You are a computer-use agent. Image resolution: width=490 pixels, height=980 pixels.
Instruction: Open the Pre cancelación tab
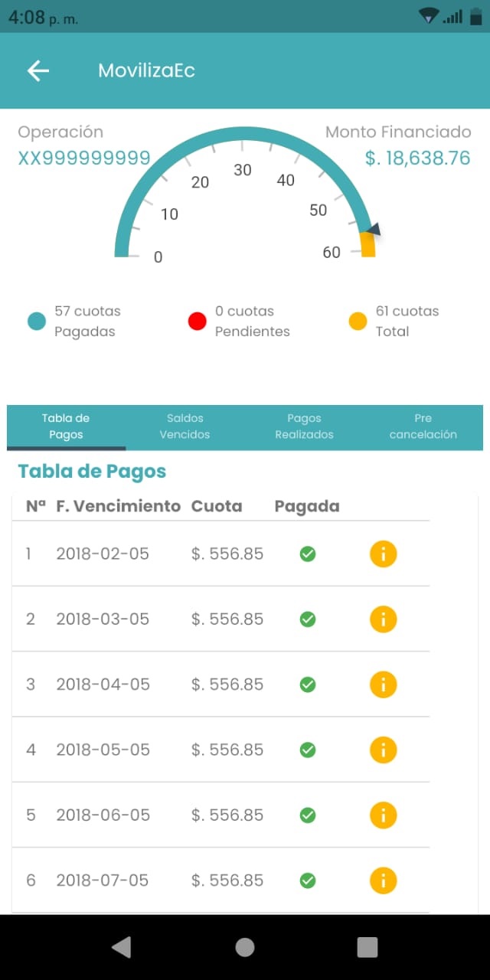click(x=423, y=426)
